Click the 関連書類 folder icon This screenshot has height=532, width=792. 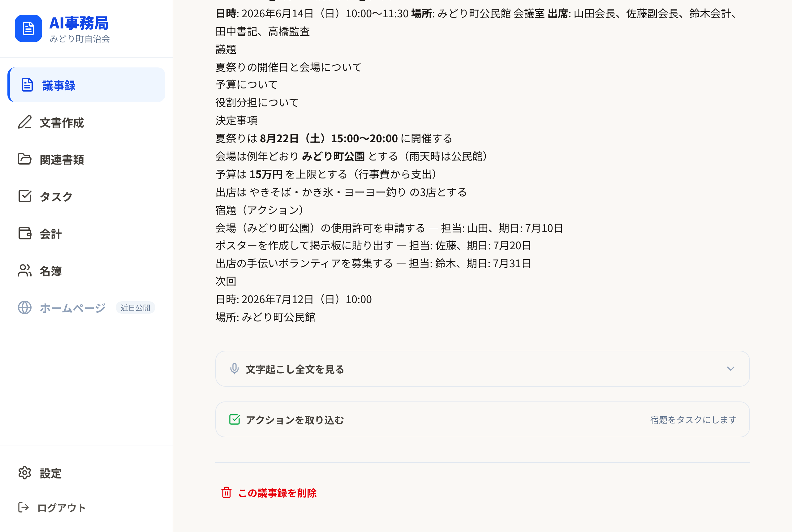pyautogui.click(x=25, y=159)
